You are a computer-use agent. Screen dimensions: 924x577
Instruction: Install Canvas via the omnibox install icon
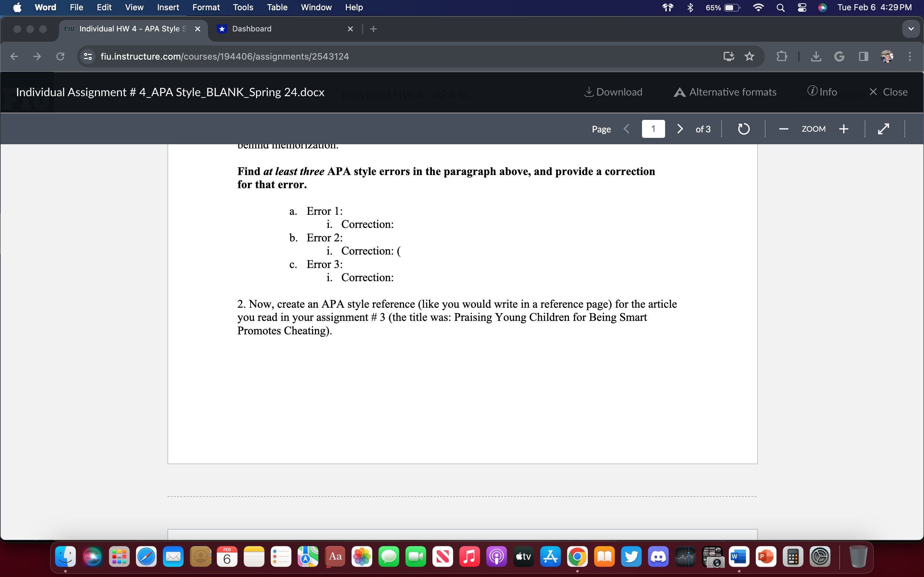pos(729,56)
